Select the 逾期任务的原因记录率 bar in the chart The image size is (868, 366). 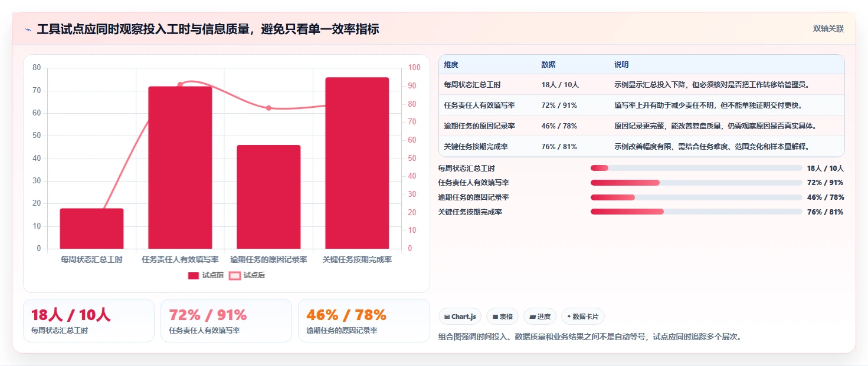point(268,197)
